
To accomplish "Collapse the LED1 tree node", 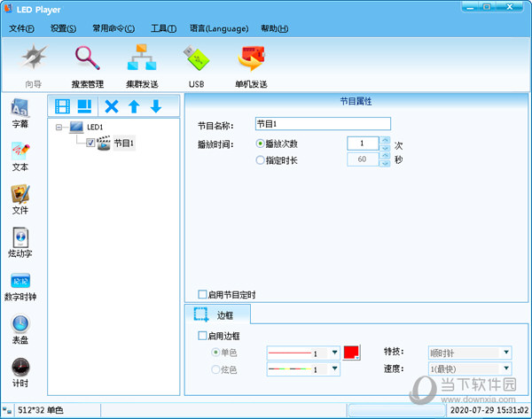I will point(59,128).
